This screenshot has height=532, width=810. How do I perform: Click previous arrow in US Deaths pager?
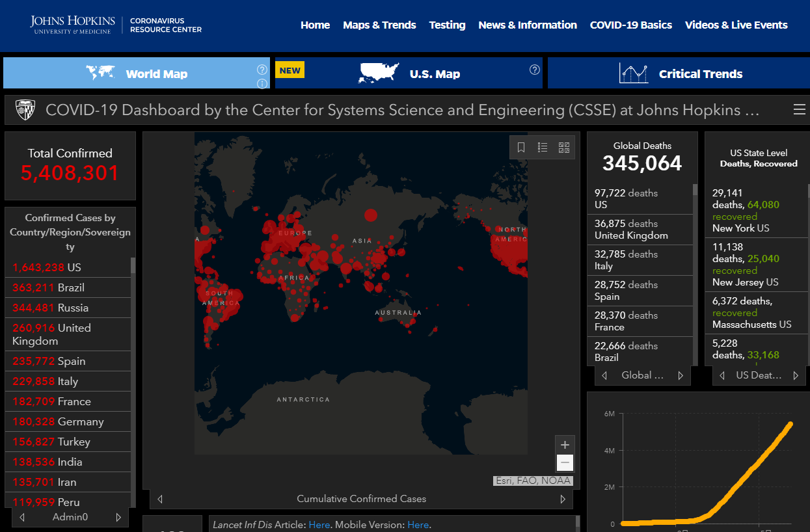pos(722,375)
